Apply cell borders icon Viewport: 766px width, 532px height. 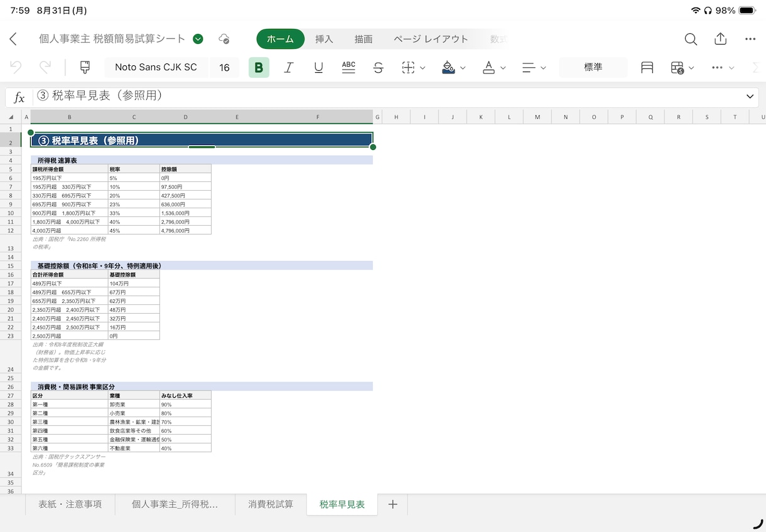408,68
